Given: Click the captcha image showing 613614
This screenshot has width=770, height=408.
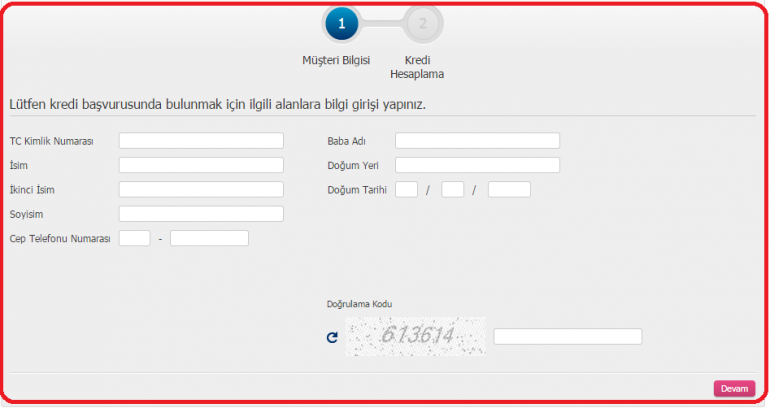Looking at the screenshot, I should tap(415, 337).
